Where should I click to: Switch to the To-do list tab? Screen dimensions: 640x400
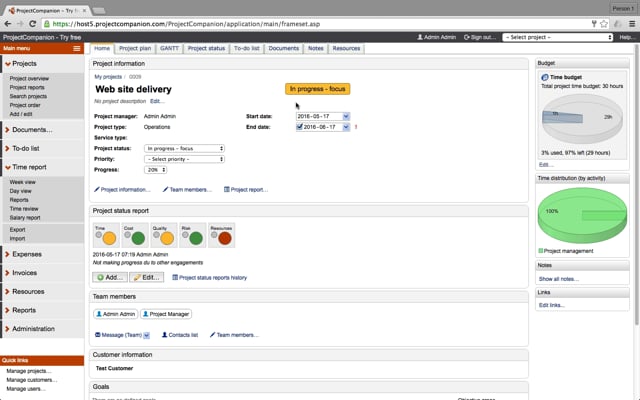[x=247, y=48]
